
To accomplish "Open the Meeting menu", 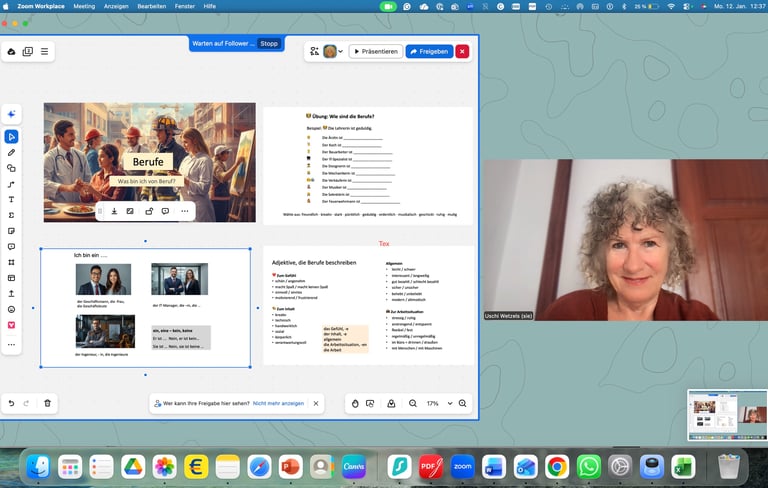I will (x=84, y=6).
